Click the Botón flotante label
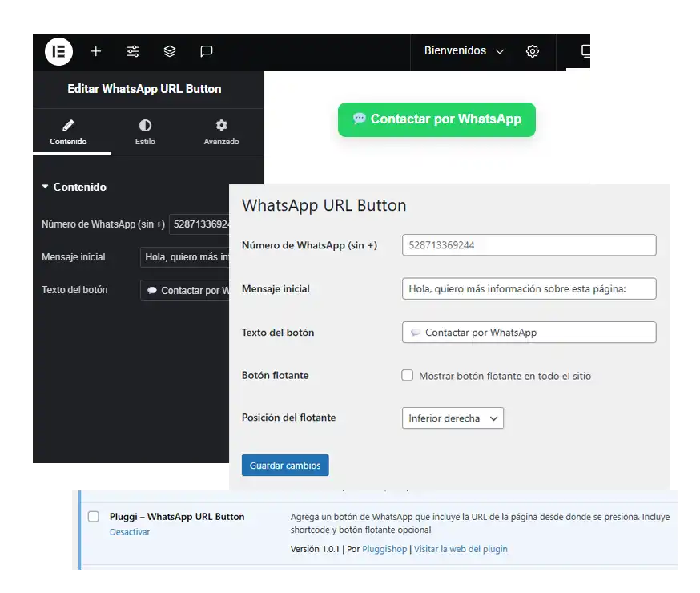The height and width of the screenshot is (593, 700). pos(275,375)
